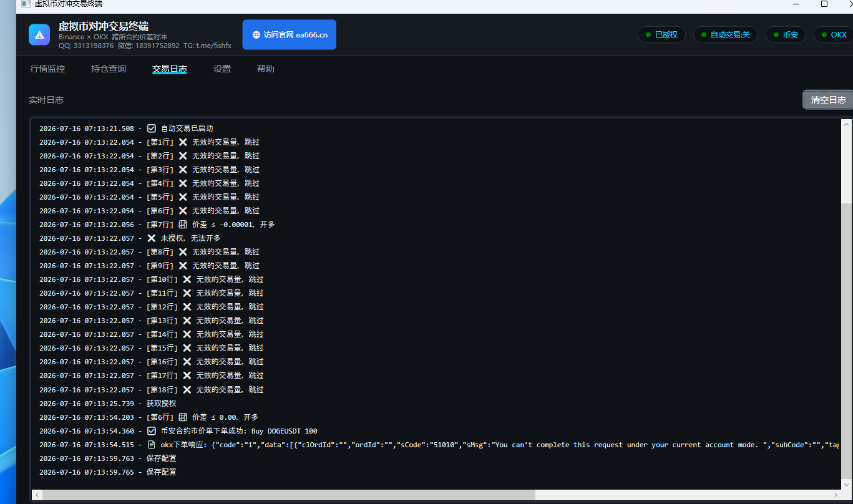
Task: Click the checkmark icon beside 自动交易已启动
Action: [152, 128]
